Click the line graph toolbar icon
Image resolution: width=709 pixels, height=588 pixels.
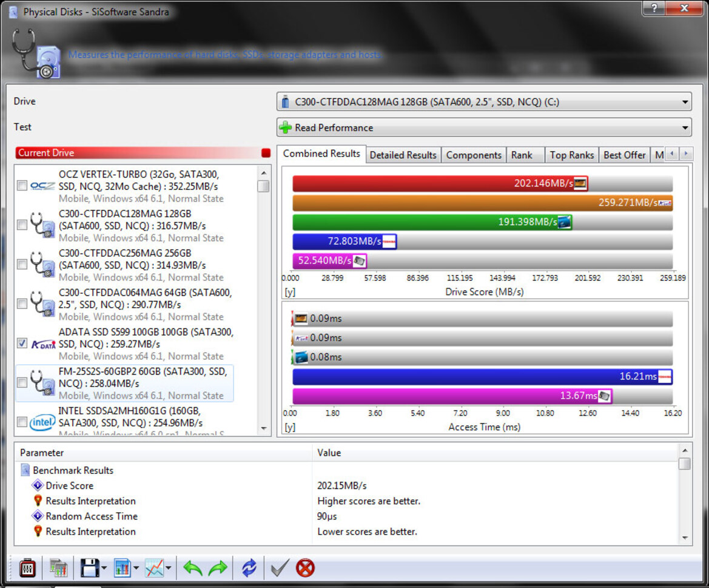[x=154, y=567]
